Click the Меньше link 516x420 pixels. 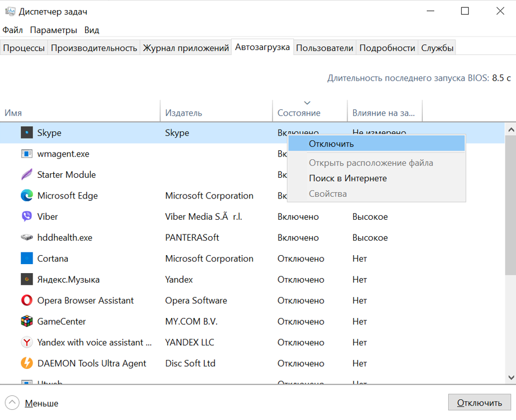(42, 403)
